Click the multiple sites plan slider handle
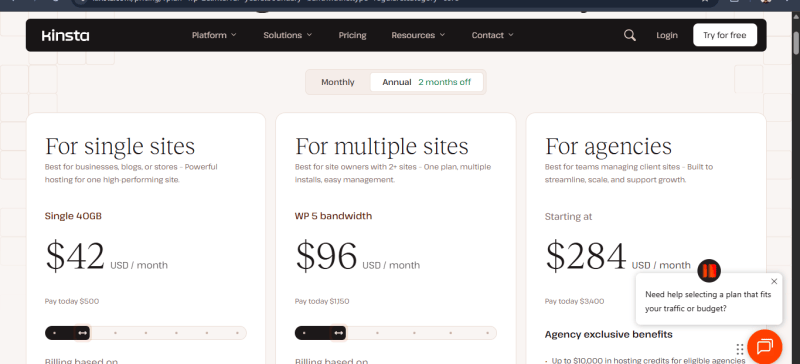The width and height of the screenshot is (800, 364). [x=338, y=333]
